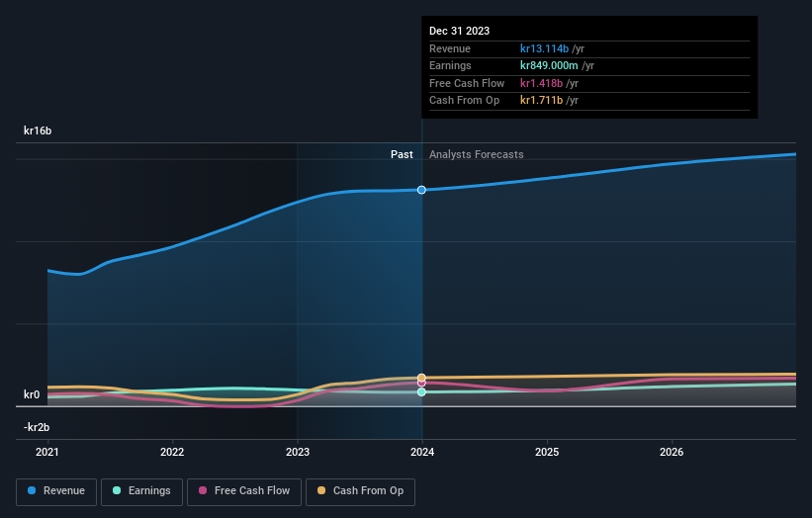Toggle the Earnings legend button
The image size is (812, 518).
point(141,491)
